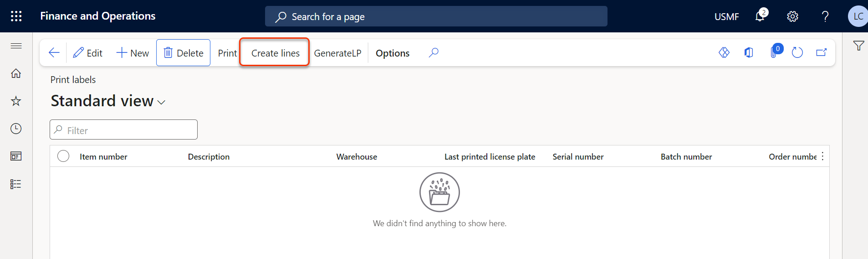Open attachments paperclip icon
The image size is (868, 259).
tap(774, 53)
